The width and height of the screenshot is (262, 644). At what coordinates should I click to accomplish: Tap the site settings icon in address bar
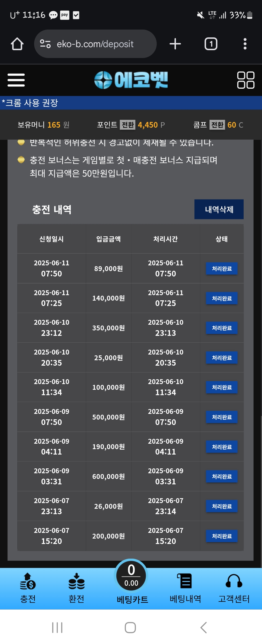[45, 44]
